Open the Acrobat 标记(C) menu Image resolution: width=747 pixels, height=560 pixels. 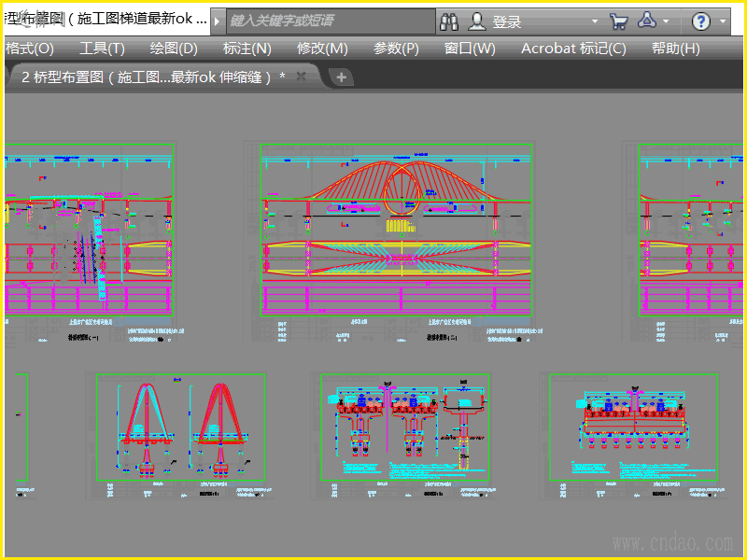(x=573, y=49)
